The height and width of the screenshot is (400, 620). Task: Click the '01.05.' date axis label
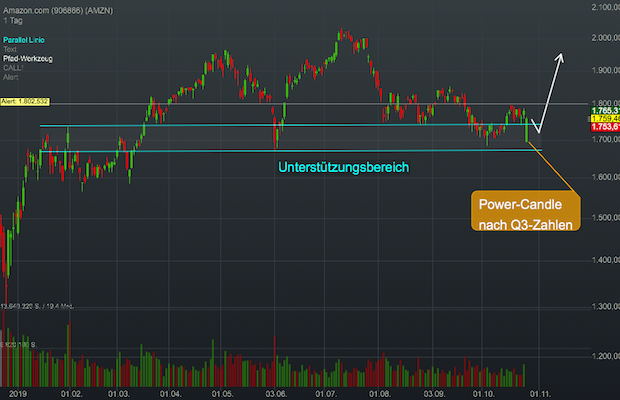pyautogui.click(x=223, y=394)
